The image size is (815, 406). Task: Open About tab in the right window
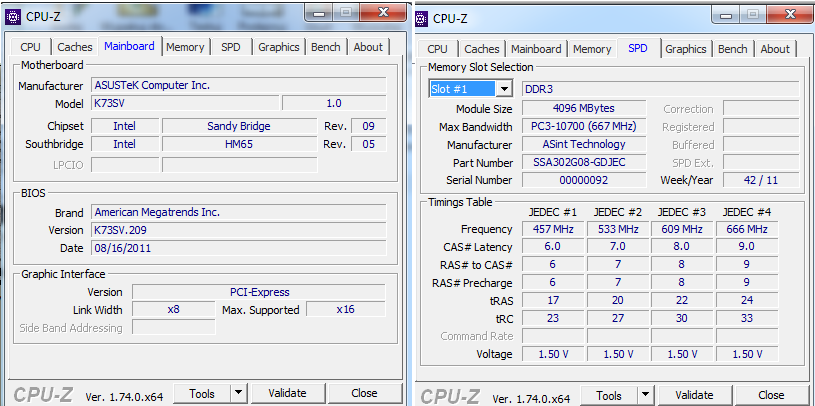(x=775, y=49)
